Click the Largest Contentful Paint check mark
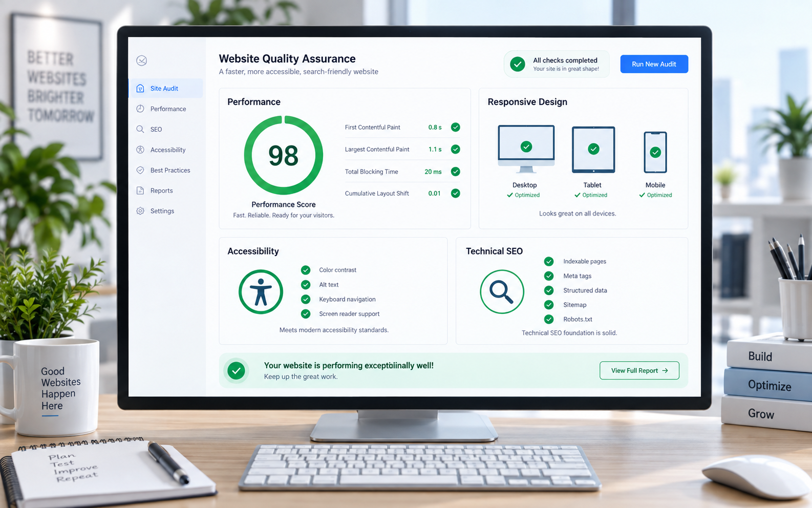This screenshot has height=508, width=812. [455, 149]
